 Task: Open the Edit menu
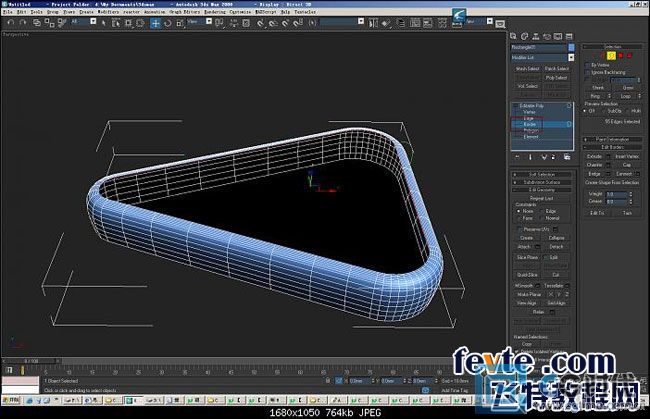22,12
